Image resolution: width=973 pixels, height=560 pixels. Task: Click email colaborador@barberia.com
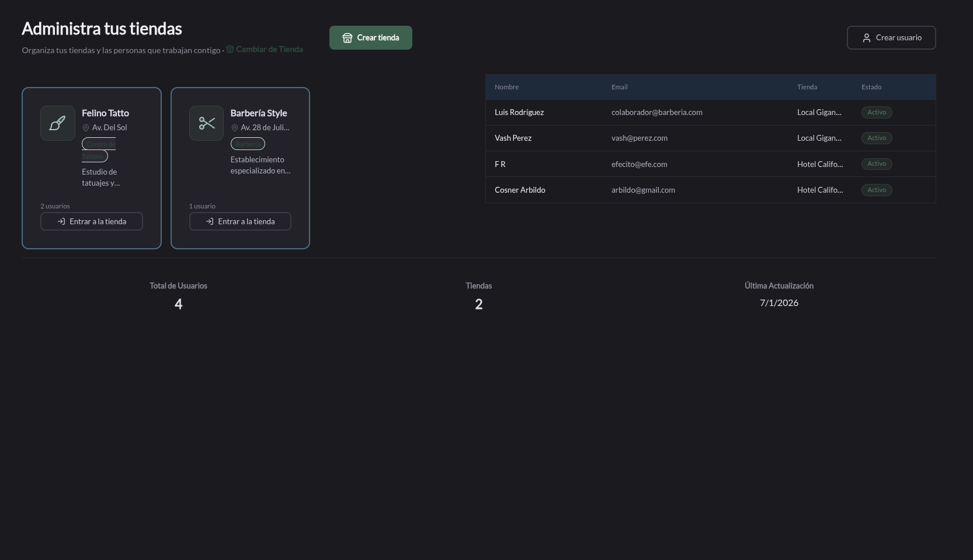[657, 112]
